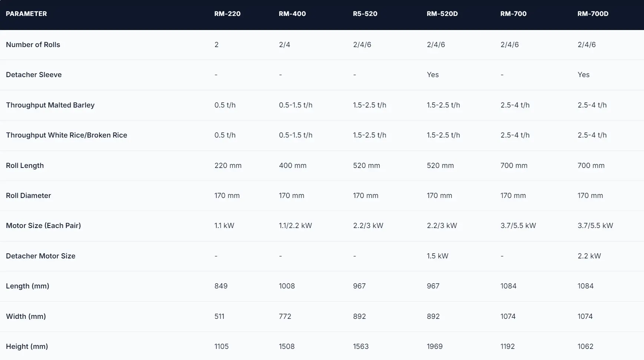The image size is (644, 360).
Task: Click the Throughput Malted Barley label
Action: tap(50, 105)
